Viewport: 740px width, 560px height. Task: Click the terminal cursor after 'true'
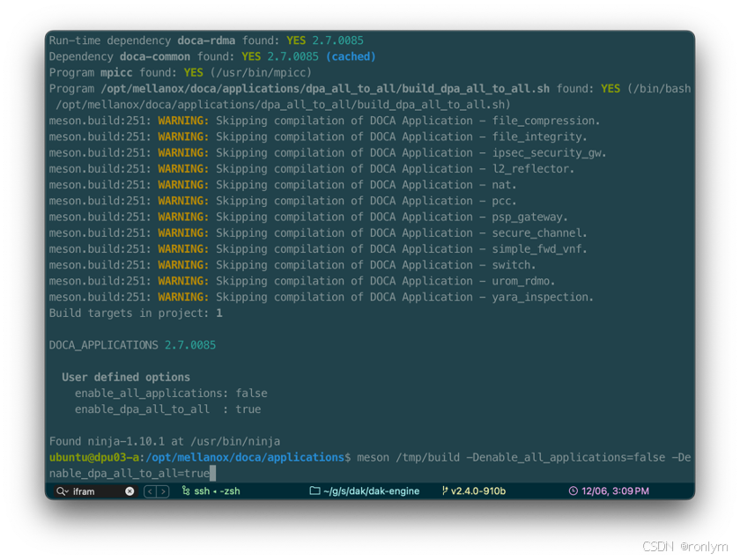coord(213,473)
